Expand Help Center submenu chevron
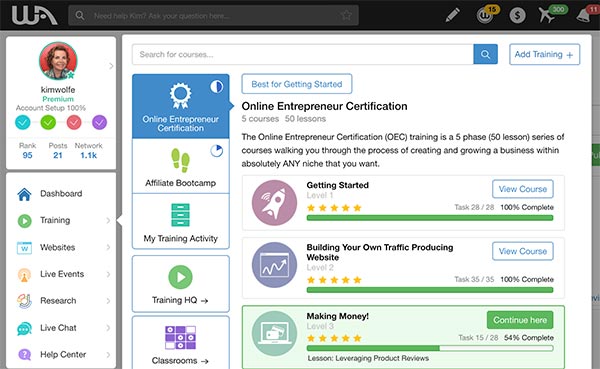The height and width of the screenshot is (369, 600). point(108,355)
